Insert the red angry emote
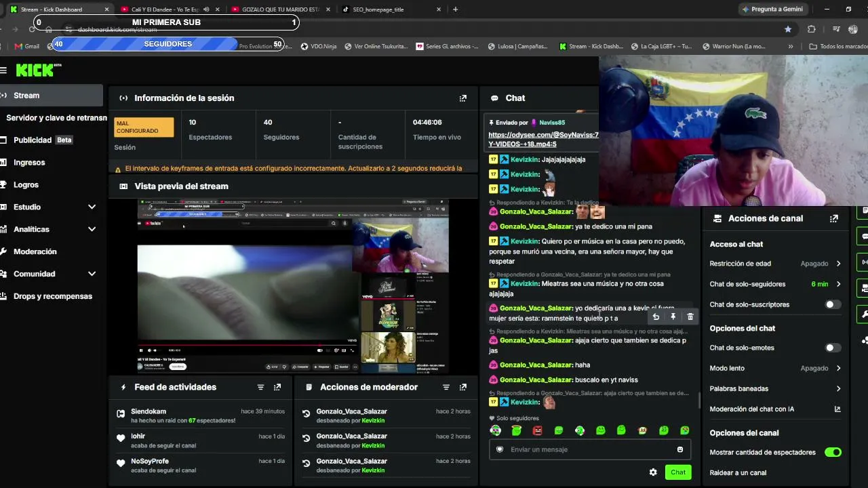This screenshot has height=488, width=868. click(538, 430)
